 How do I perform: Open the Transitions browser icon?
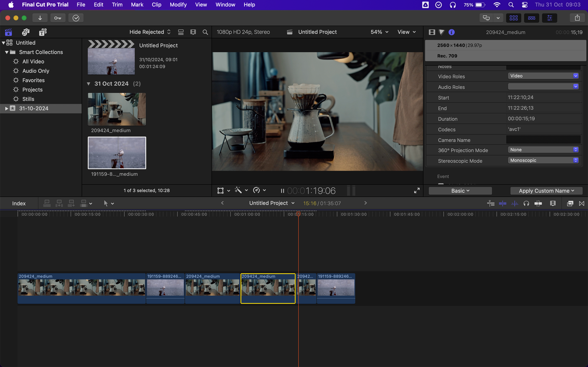(582, 203)
